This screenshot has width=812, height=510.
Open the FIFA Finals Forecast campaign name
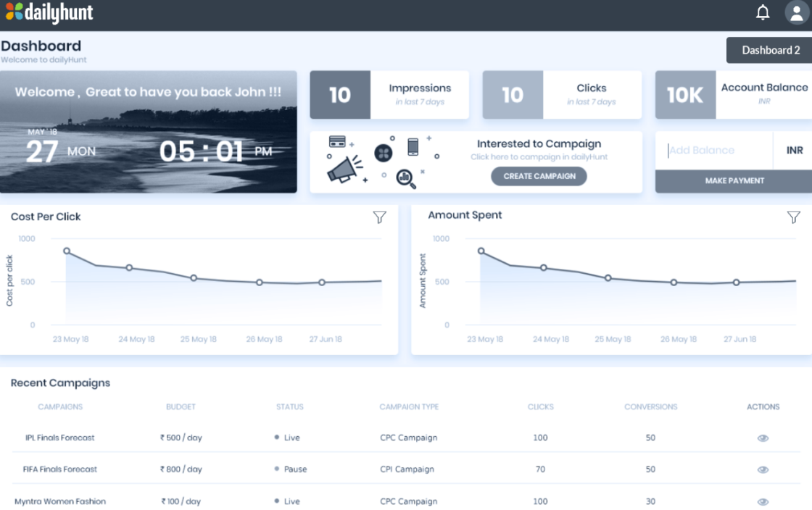click(60, 469)
